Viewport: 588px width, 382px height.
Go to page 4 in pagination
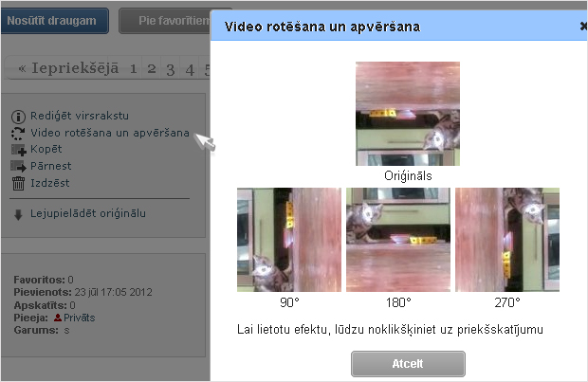[190, 70]
